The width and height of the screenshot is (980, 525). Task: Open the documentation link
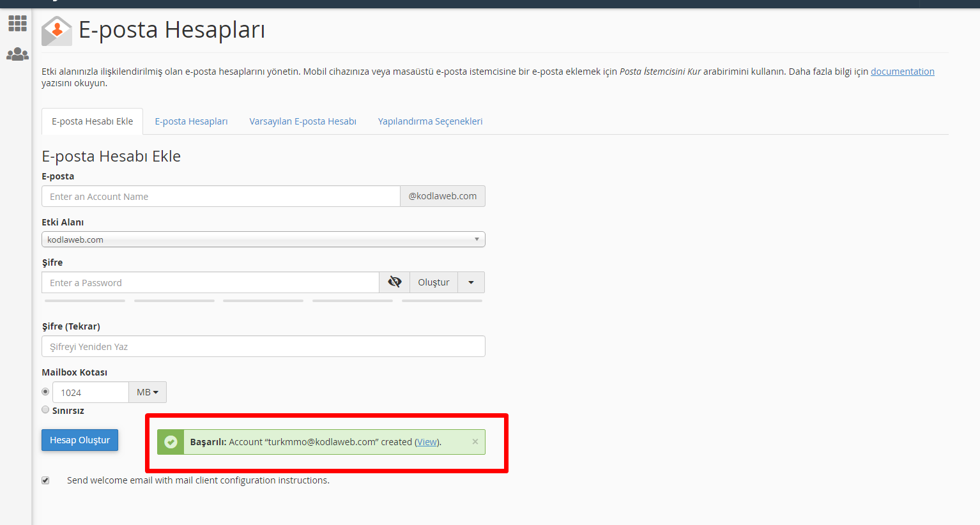point(902,72)
